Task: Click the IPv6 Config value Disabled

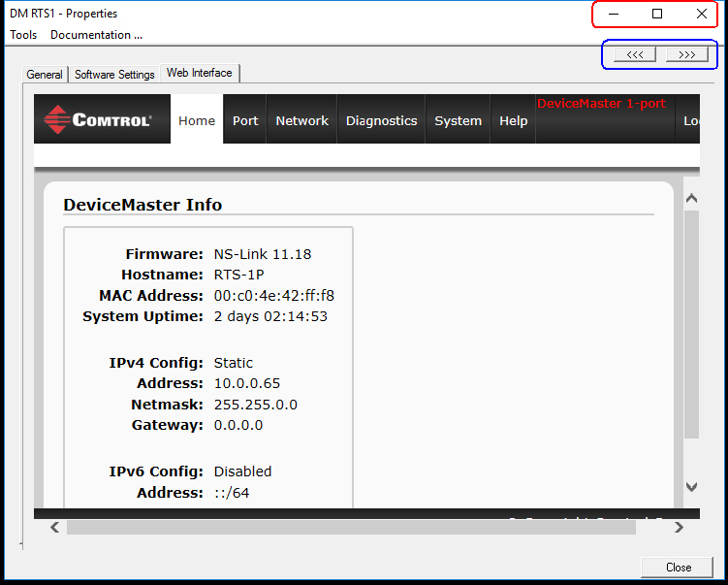Action: [242, 471]
